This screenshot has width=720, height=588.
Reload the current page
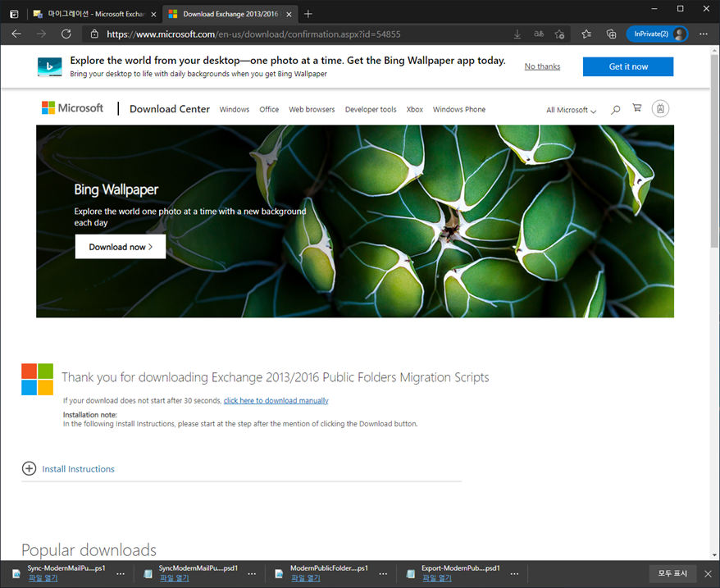coord(66,34)
